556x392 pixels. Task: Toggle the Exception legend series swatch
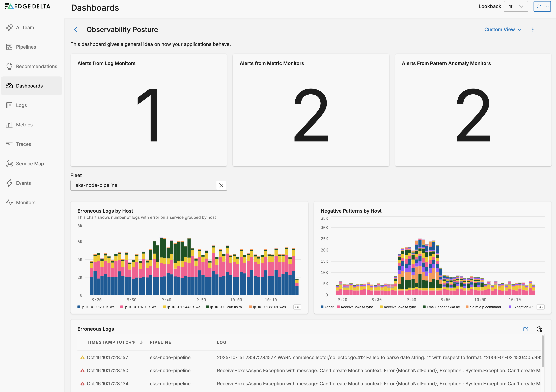tap(510, 307)
